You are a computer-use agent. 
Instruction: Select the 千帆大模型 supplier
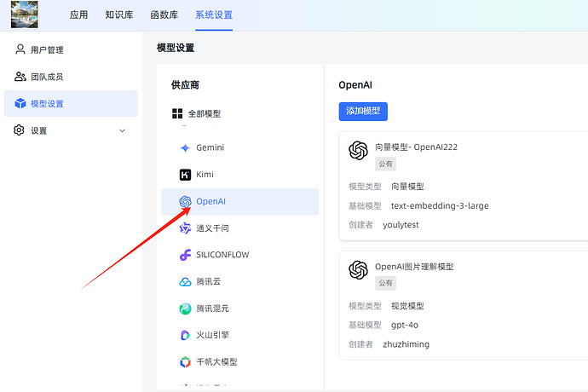click(x=240, y=362)
